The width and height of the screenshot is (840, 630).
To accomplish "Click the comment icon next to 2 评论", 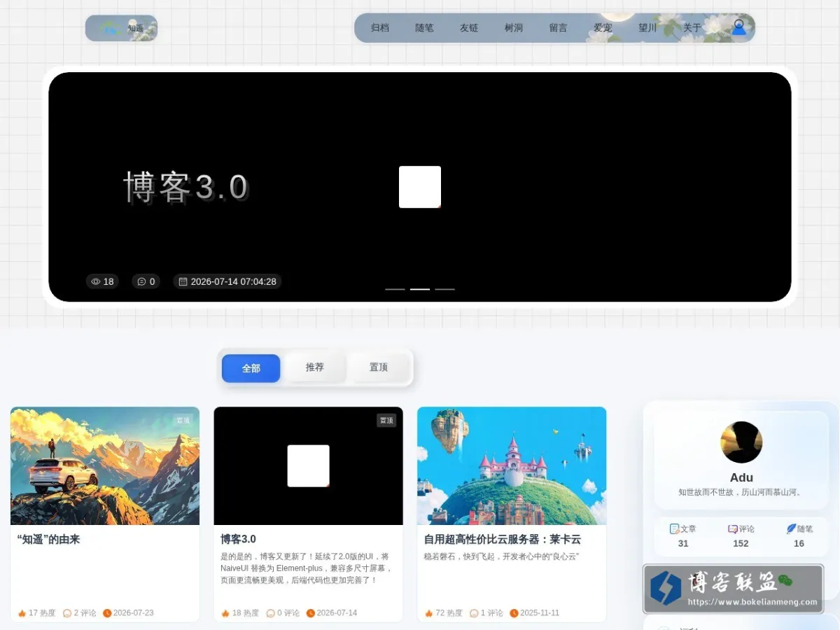I will coord(67,613).
